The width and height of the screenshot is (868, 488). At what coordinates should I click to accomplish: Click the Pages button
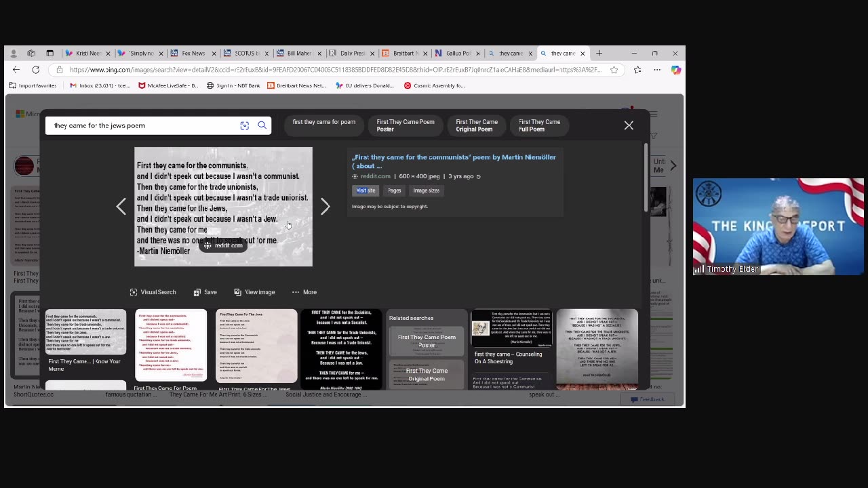tap(394, 190)
